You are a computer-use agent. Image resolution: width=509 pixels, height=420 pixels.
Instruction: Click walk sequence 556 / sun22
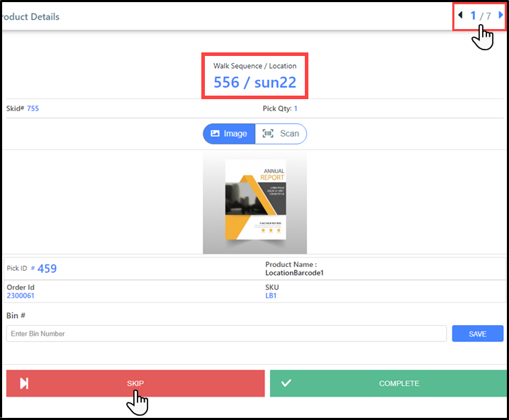click(x=254, y=82)
